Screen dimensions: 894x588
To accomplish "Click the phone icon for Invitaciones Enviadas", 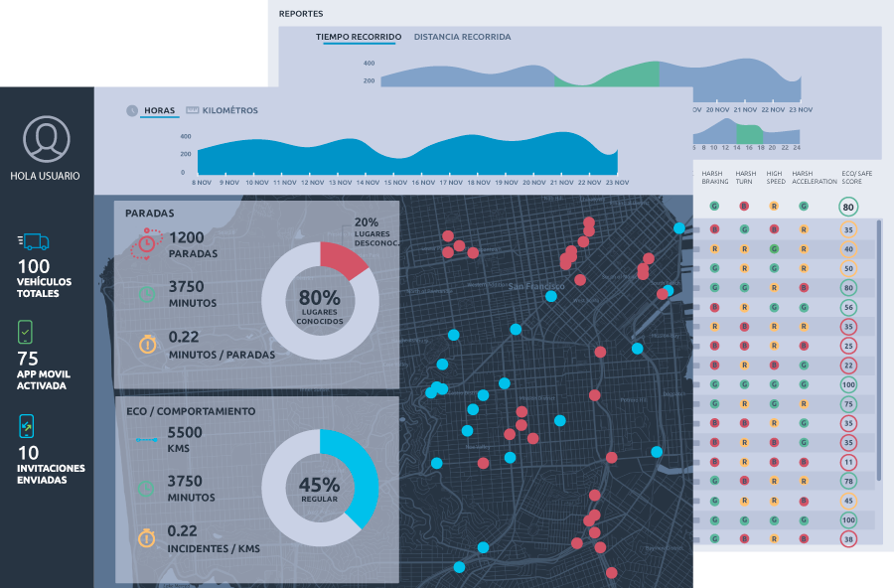I will click(x=27, y=426).
